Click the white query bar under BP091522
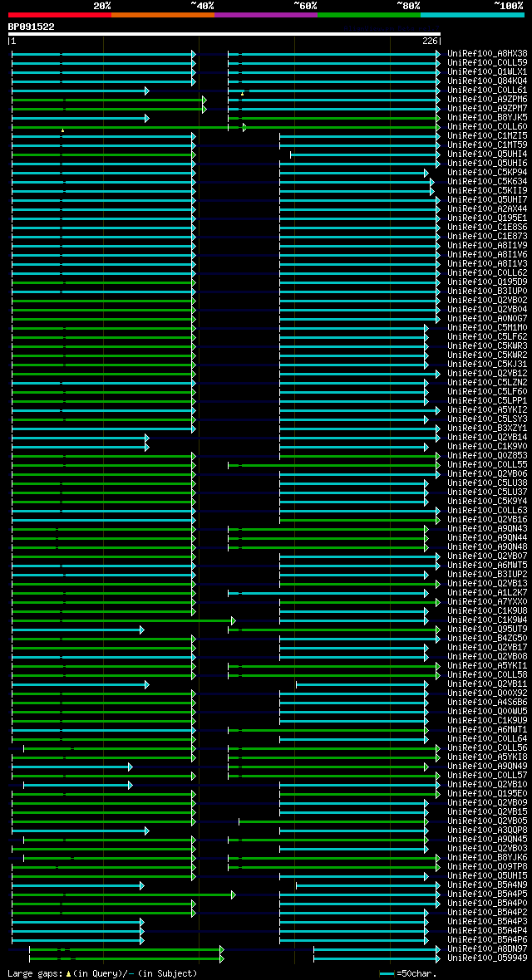 [224, 34]
